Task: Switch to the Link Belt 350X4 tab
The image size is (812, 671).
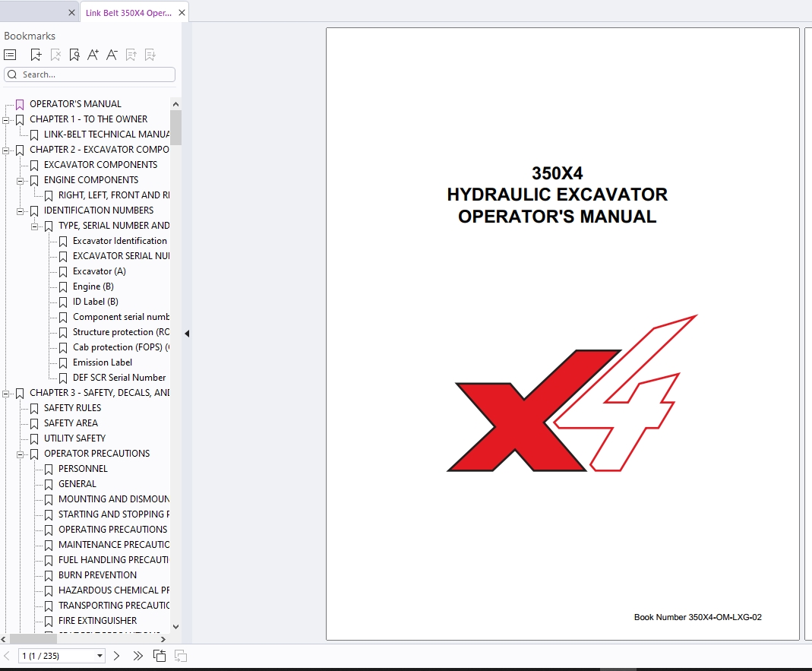Action: tap(128, 13)
